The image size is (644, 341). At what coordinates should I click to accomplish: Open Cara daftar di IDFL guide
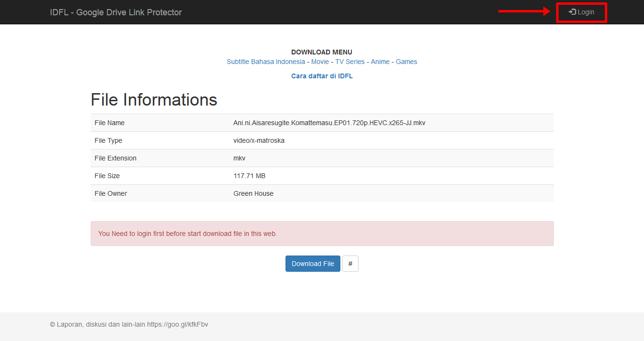coord(322,76)
